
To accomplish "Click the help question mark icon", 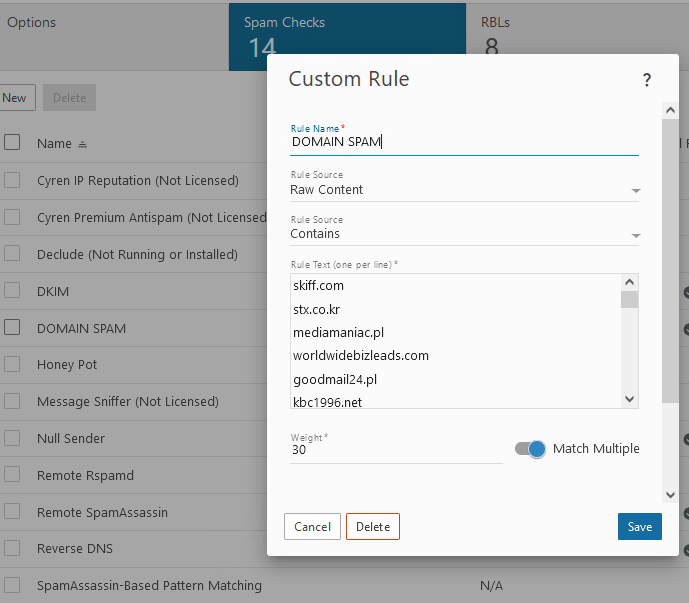I will pos(646,80).
